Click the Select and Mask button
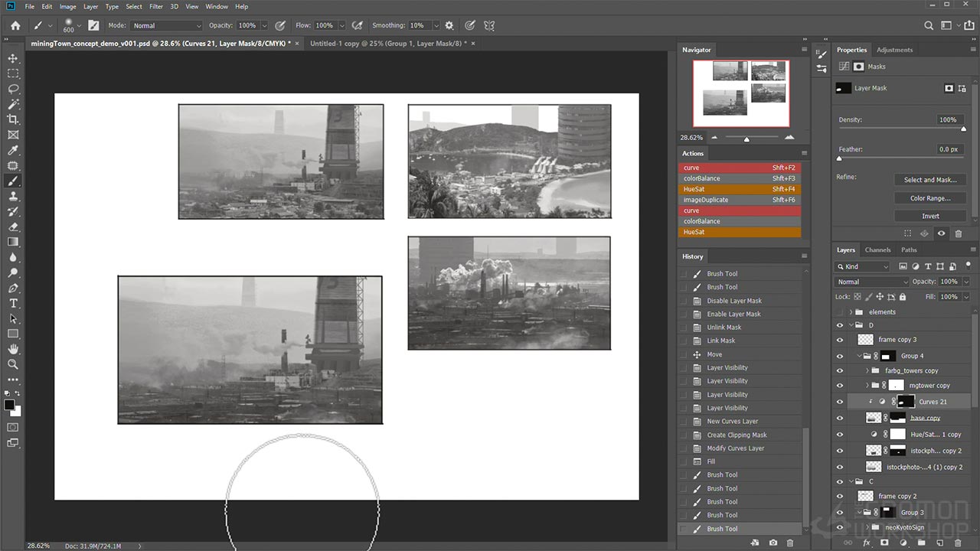 click(x=929, y=180)
